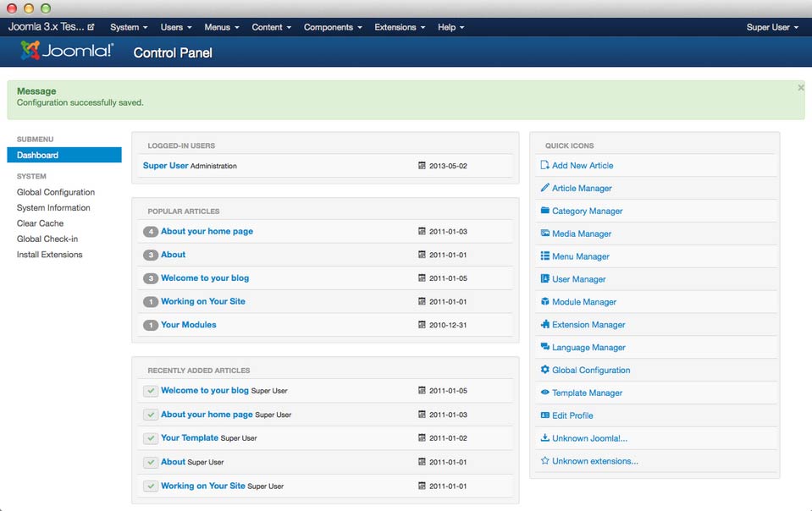812x511 pixels.
Task: Click the Joomla logo in header
Action: pyautogui.click(x=67, y=52)
